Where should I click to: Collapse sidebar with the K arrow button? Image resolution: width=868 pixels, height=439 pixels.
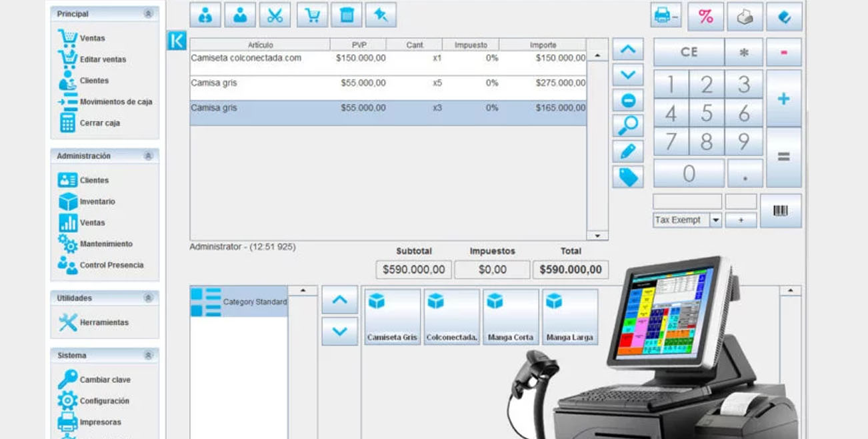point(177,41)
